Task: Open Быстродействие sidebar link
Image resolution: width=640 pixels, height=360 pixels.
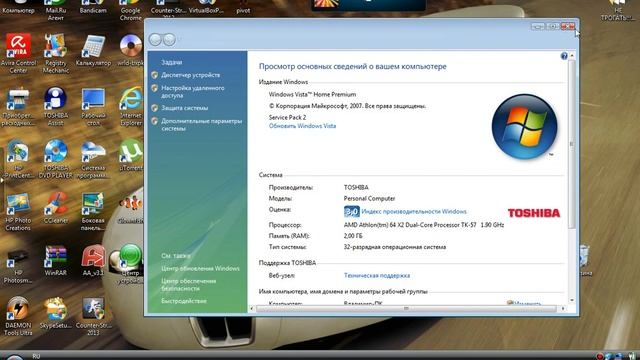Action: [x=184, y=301]
